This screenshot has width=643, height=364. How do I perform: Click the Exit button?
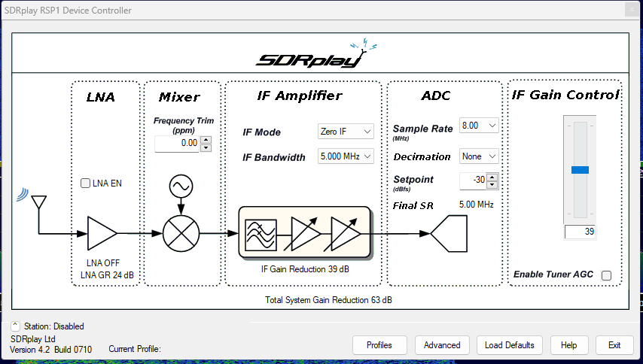[x=614, y=345]
